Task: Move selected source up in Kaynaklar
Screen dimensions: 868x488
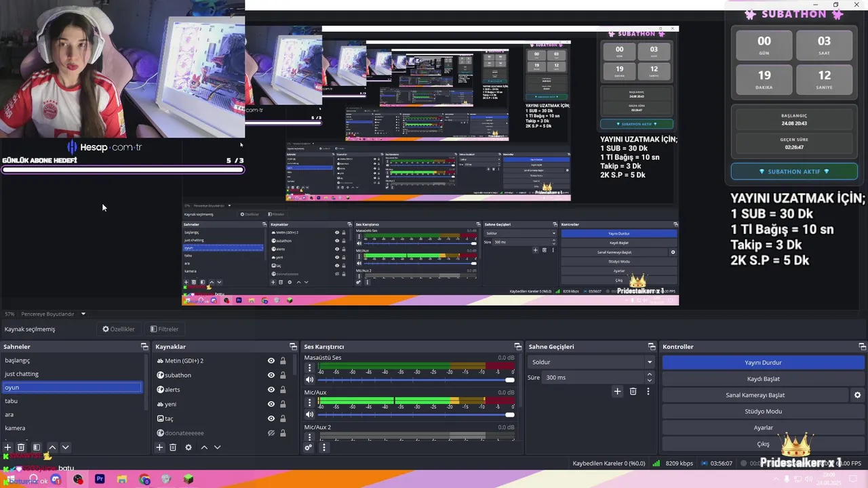Action: [x=204, y=447]
